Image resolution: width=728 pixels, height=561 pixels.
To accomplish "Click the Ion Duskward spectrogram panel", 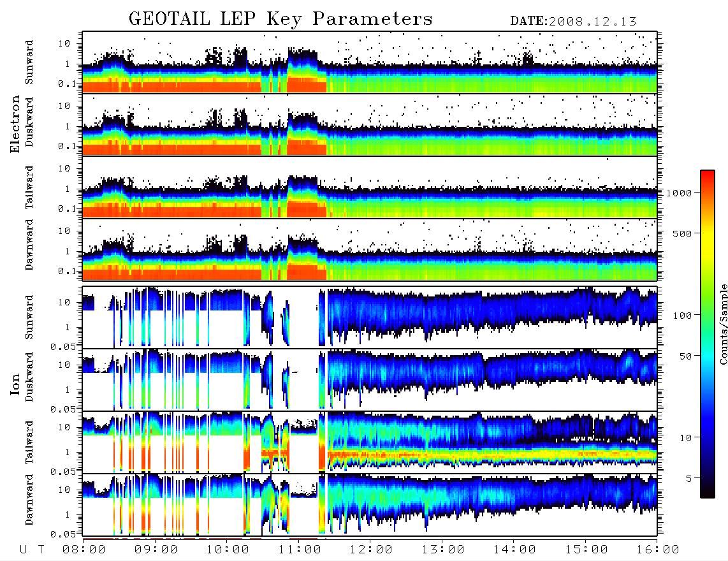I will click(x=370, y=379).
